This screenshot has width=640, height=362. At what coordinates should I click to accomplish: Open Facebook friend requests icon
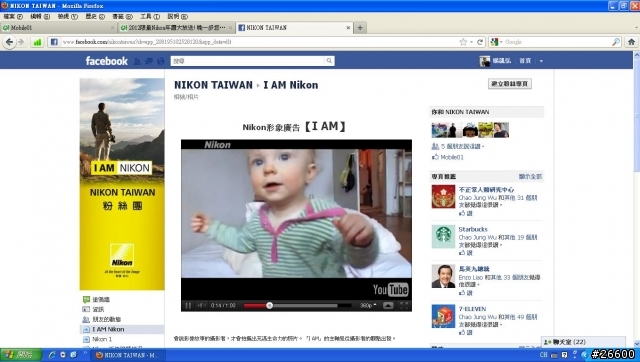pos(137,61)
